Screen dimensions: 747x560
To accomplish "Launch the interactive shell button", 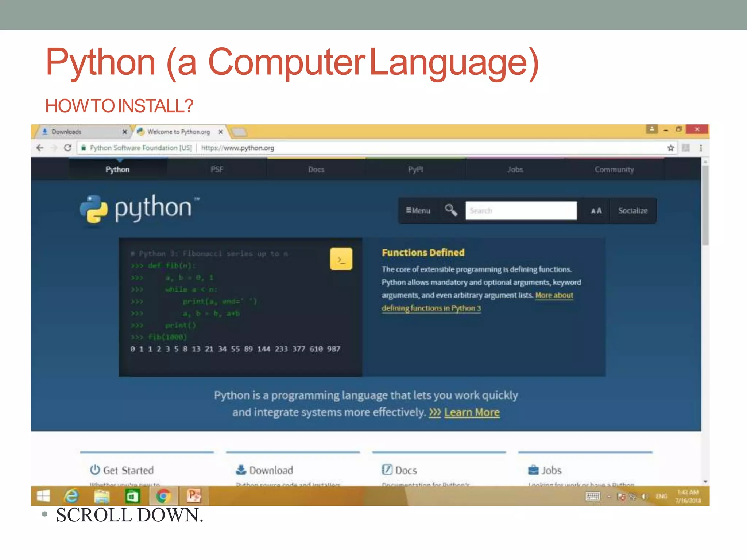I will click(x=341, y=259).
